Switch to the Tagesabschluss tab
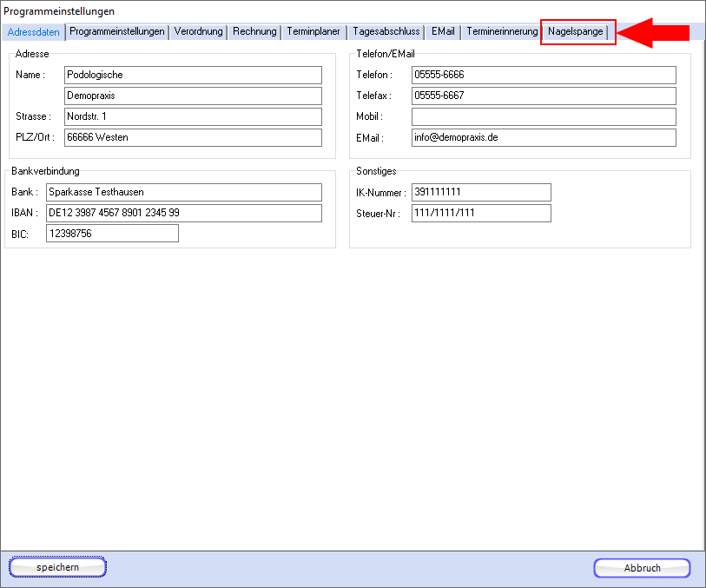The width and height of the screenshot is (706, 588). pos(386,31)
